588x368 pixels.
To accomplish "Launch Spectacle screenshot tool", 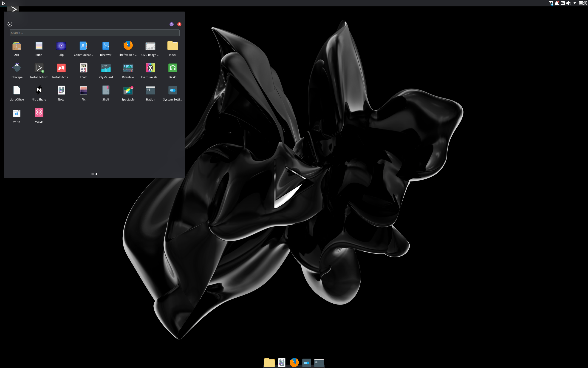I will pyautogui.click(x=128, y=93).
